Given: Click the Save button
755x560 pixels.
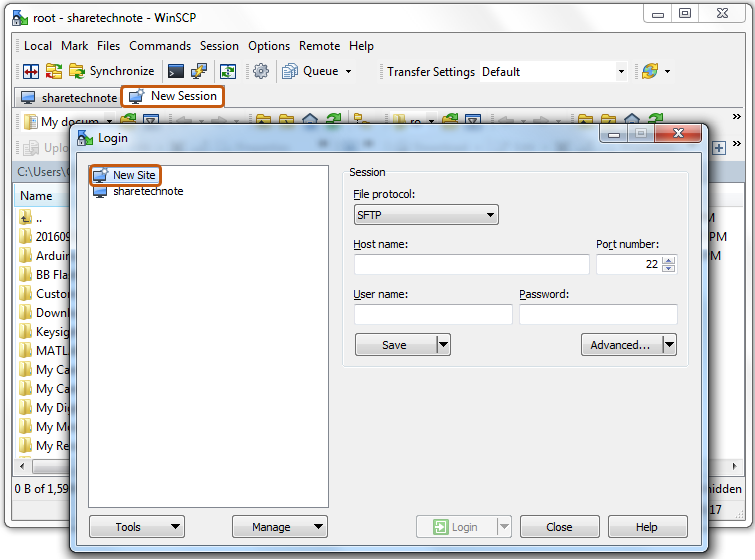Looking at the screenshot, I should pos(395,345).
